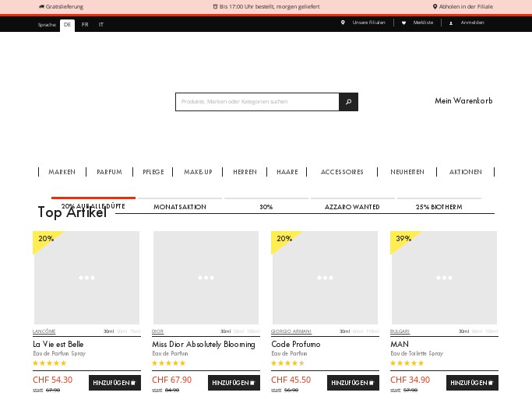
Task: Open the Parfum category menu
Action: tap(109, 172)
